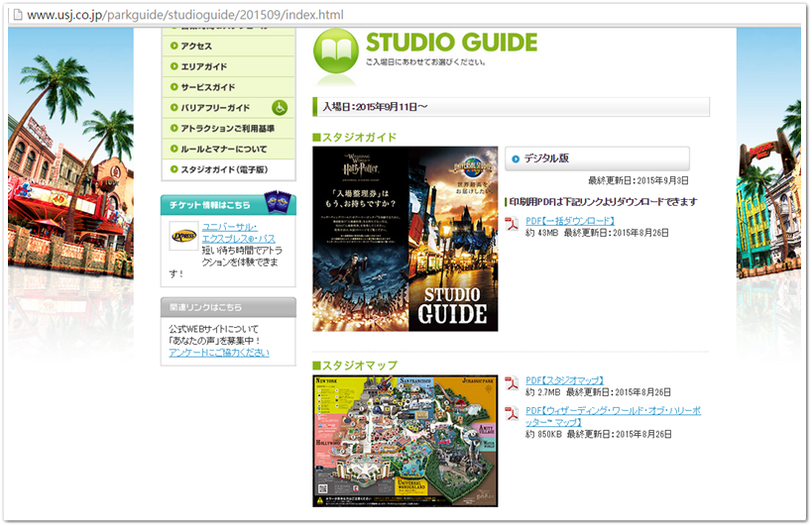The image size is (812, 526).
Task: Open the studio map thumbnail image
Action: pyautogui.click(x=405, y=441)
